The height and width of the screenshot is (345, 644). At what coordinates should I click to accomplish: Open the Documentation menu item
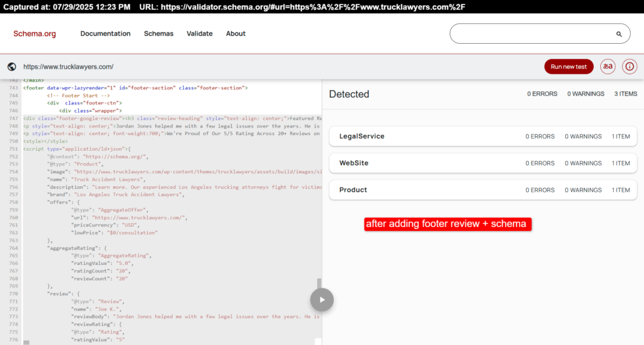click(105, 34)
